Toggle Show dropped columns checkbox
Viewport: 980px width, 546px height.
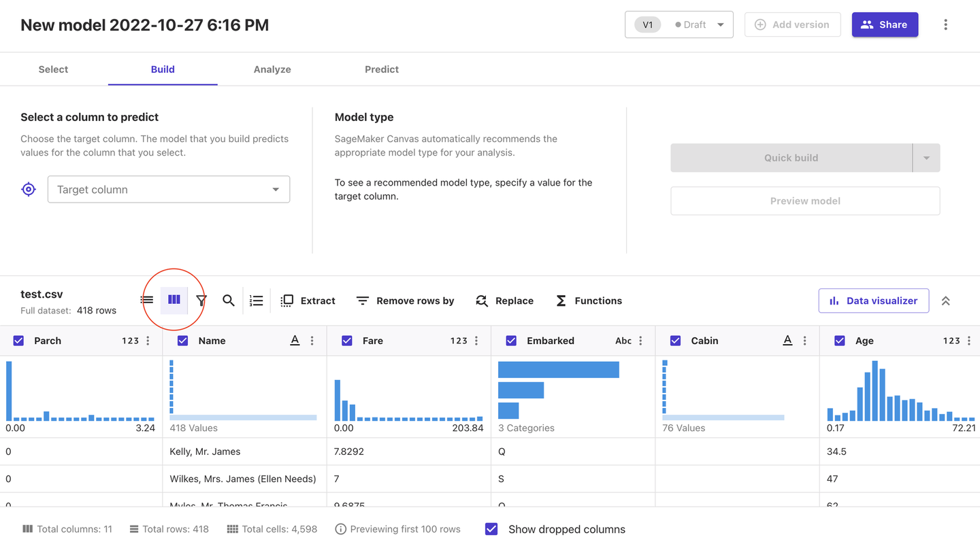point(491,529)
